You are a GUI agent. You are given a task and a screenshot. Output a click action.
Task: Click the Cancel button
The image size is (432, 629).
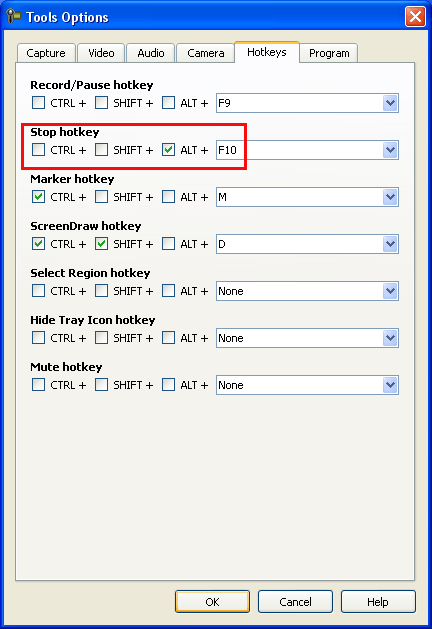[x=295, y=601]
